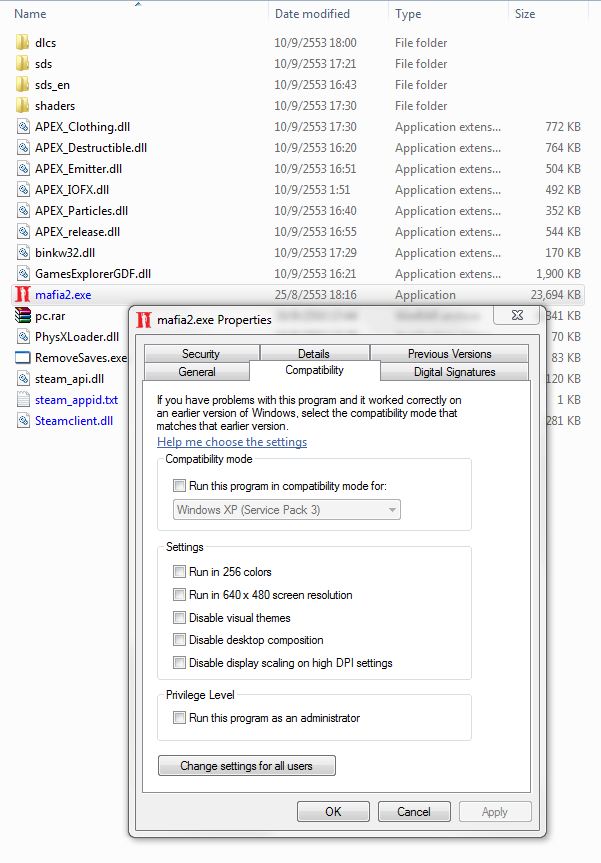Click the Steamclient.dll file icon
This screenshot has width=601, height=863.
(x=23, y=420)
